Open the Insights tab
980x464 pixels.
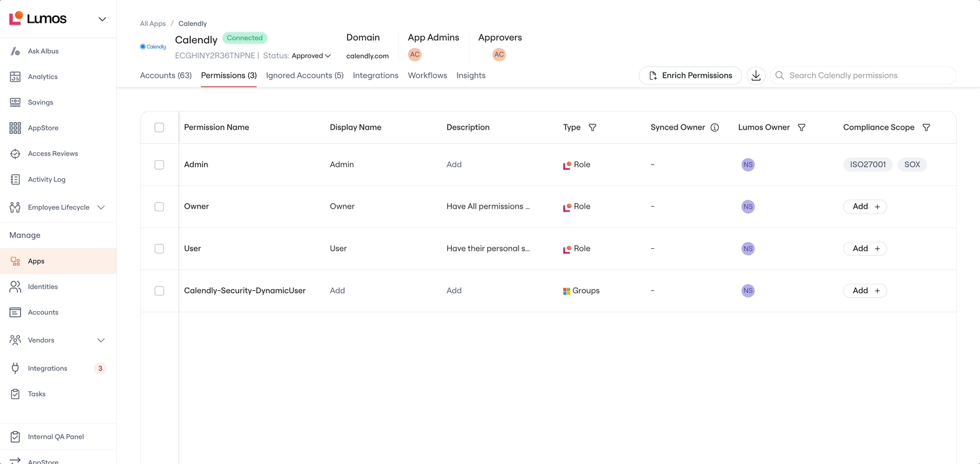pyautogui.click(x=471, y=76)
